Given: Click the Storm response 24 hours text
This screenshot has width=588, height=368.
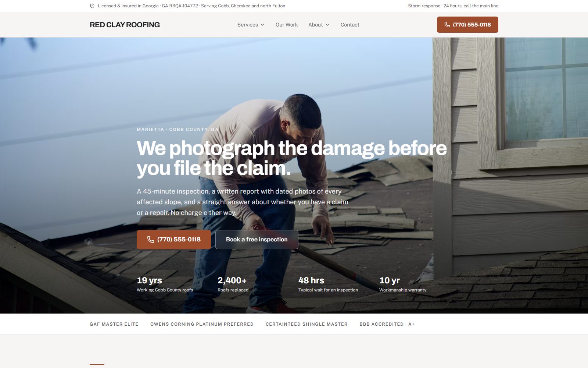Looking at the screenshot, I should pos(453,6).
